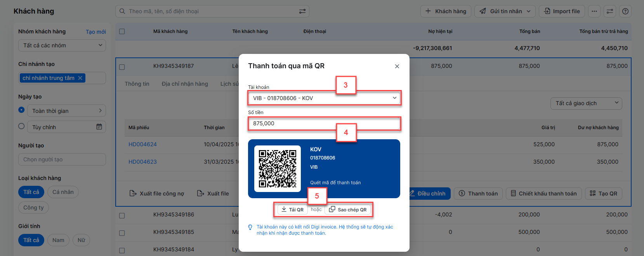Click the Tạo mới link
Viewport: 644px width, 256px height.
pyautogui.click(x=96, y=32)
